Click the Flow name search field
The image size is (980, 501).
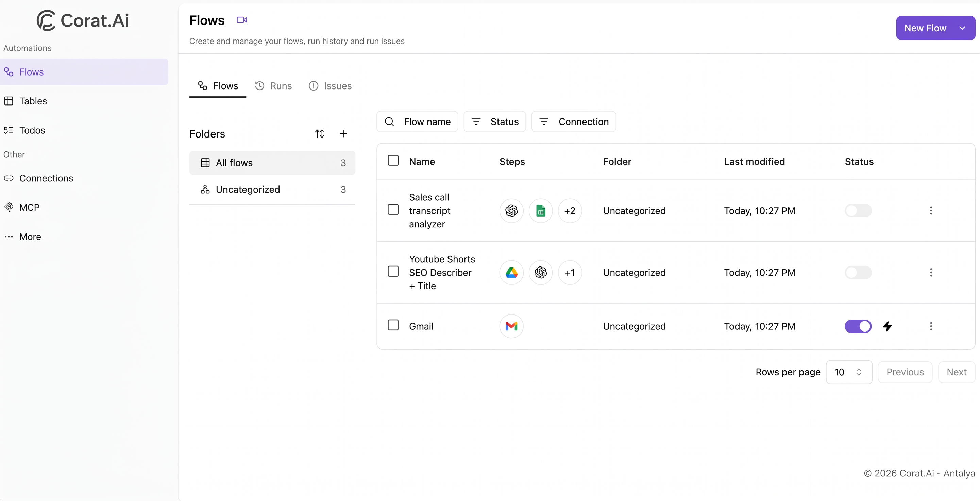417,122
